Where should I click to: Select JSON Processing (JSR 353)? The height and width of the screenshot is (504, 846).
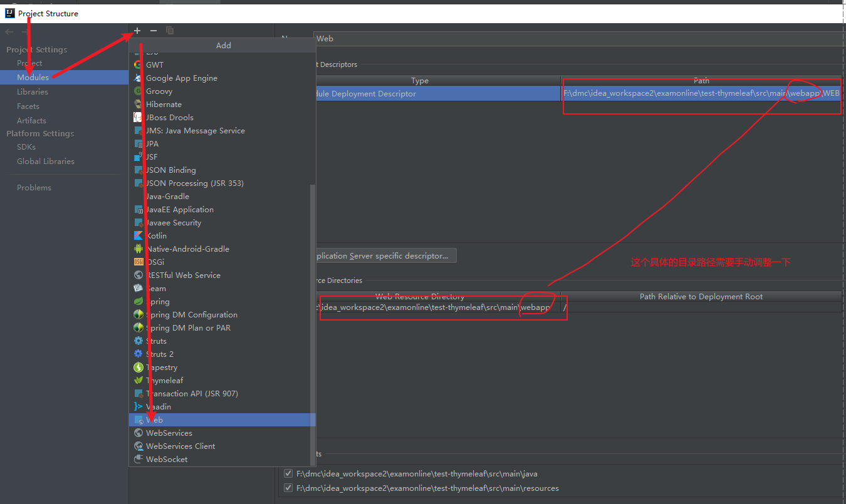(222, 183)
